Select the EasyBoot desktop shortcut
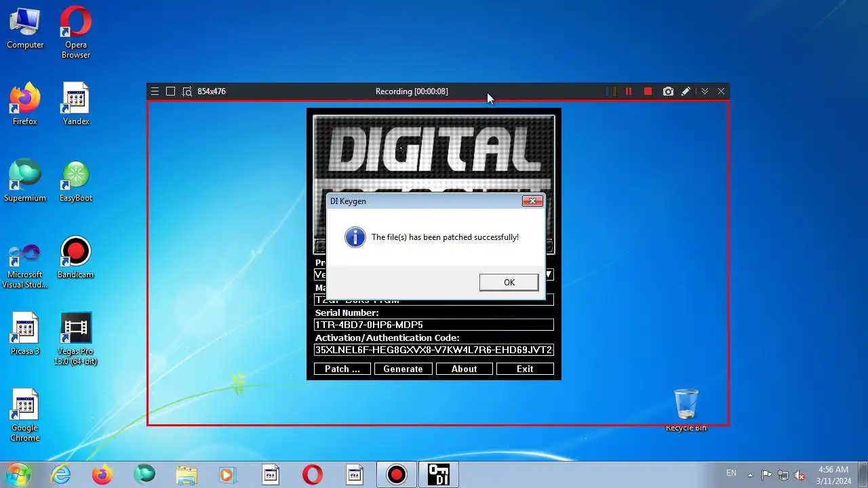The image size is (868, 488). click(76, 181)
